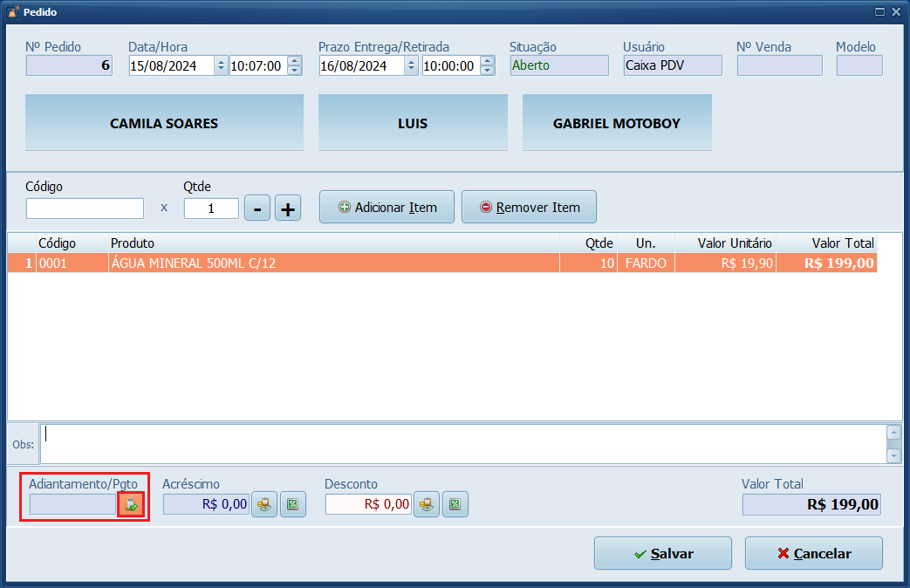
Task: Select the LUIS panel button
Action: (413, 123)
